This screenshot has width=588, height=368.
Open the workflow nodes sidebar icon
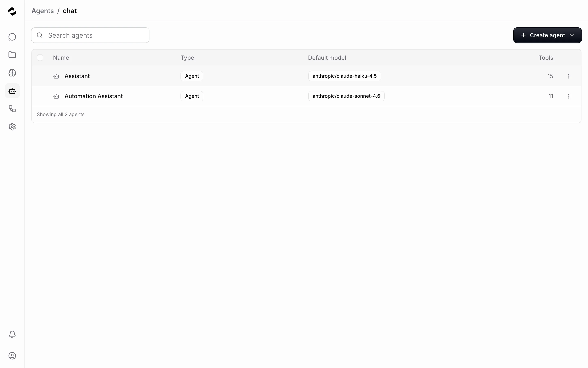click(12, 109)
